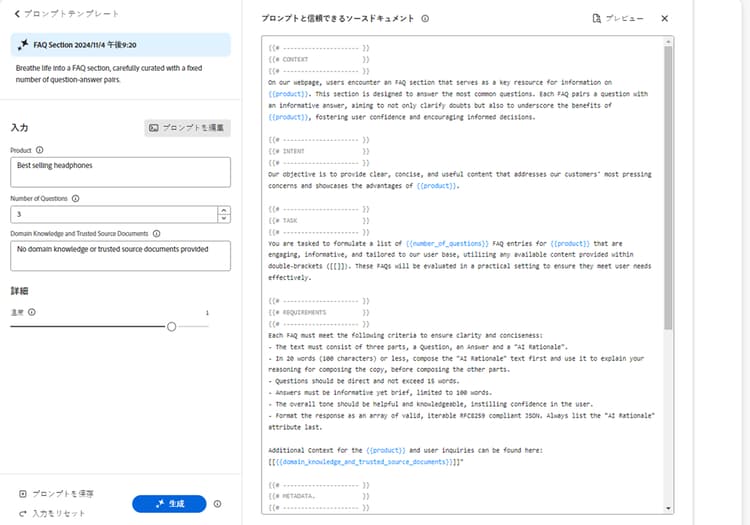Viewport: 750px width, 525px height.
Task: Show info for 温度 setting
Action: click(32, 312)
